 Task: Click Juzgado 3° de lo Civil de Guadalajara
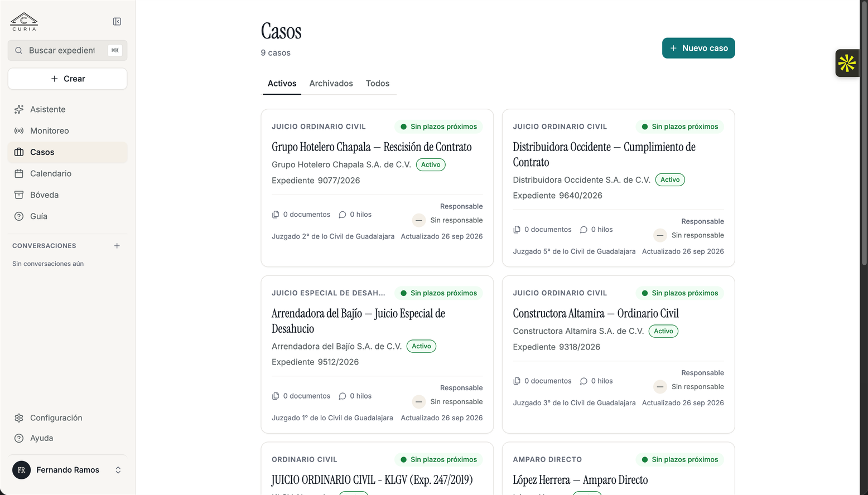(574, 403)
